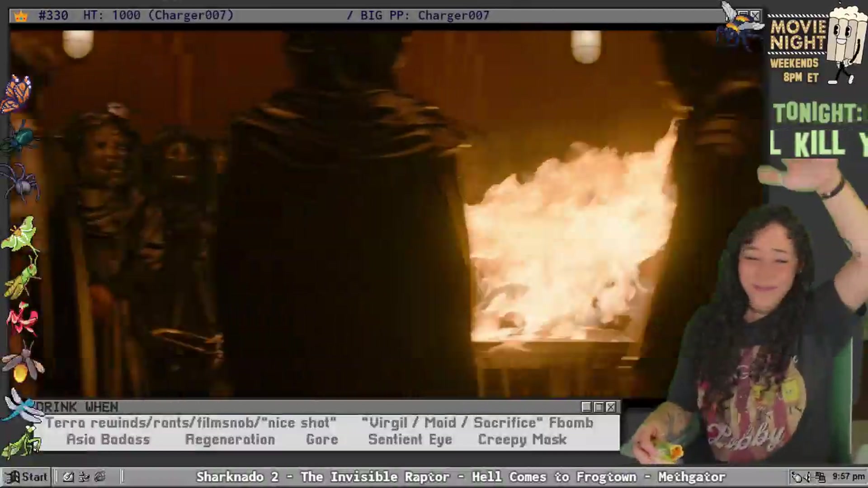Click the DRINK WHEN window title
868x488 pixels.
click(x=77, y=407)
